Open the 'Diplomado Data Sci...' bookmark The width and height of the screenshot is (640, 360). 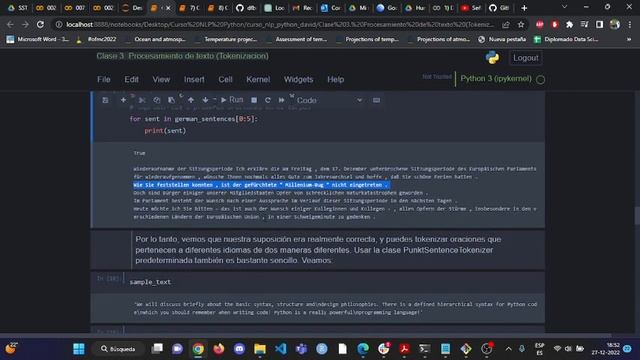pos(567,39)
